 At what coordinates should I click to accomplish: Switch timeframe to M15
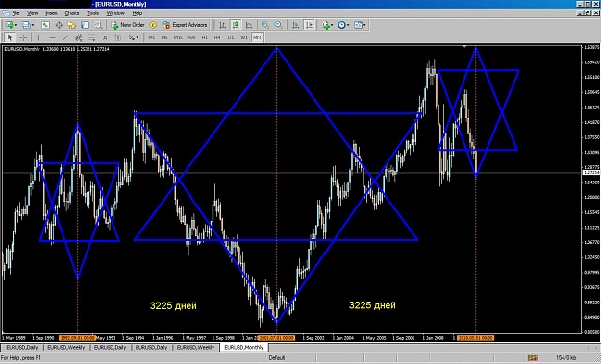(x=178, y=37)
